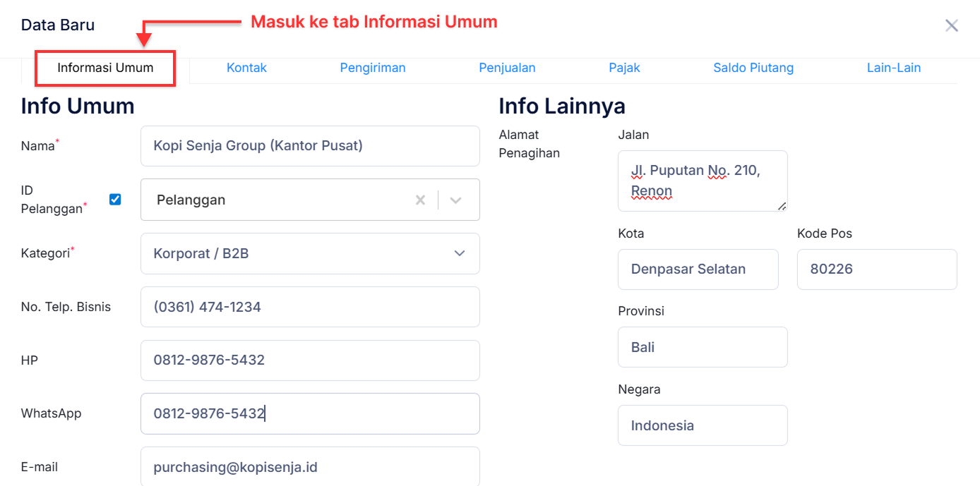Close the Data Baru dialog
Image resolution: width=980 pixels, height=486 pixels.
coord(951,25)
